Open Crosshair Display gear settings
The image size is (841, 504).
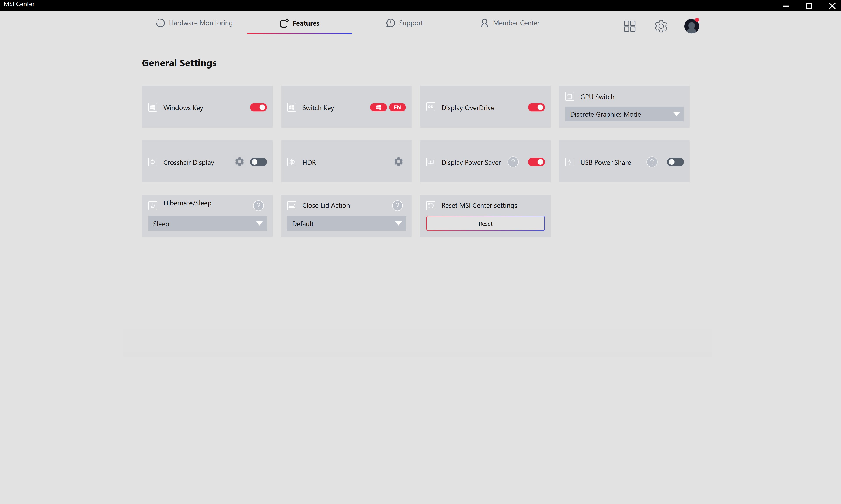[x=240, y=162]
